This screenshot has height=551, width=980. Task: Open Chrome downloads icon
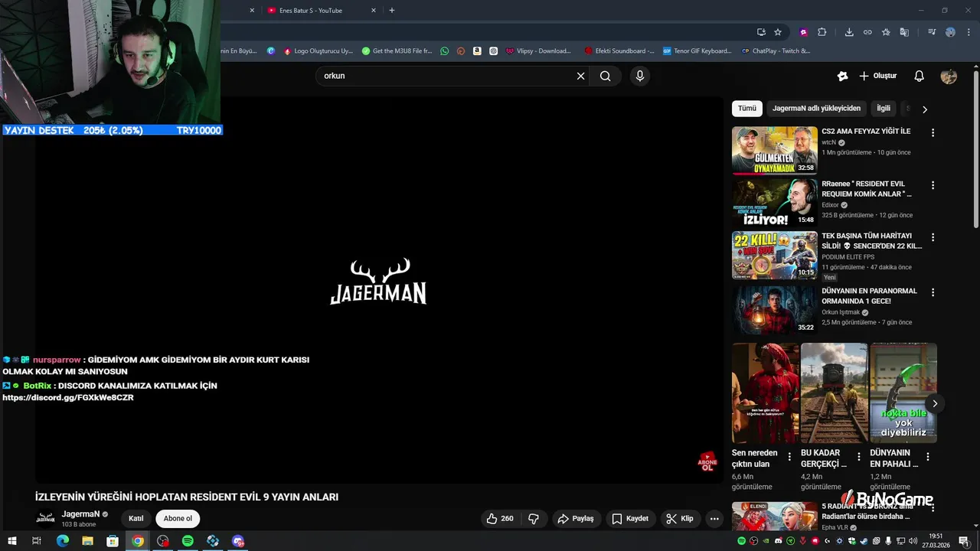pyautogui.click(x=849, y=32)
